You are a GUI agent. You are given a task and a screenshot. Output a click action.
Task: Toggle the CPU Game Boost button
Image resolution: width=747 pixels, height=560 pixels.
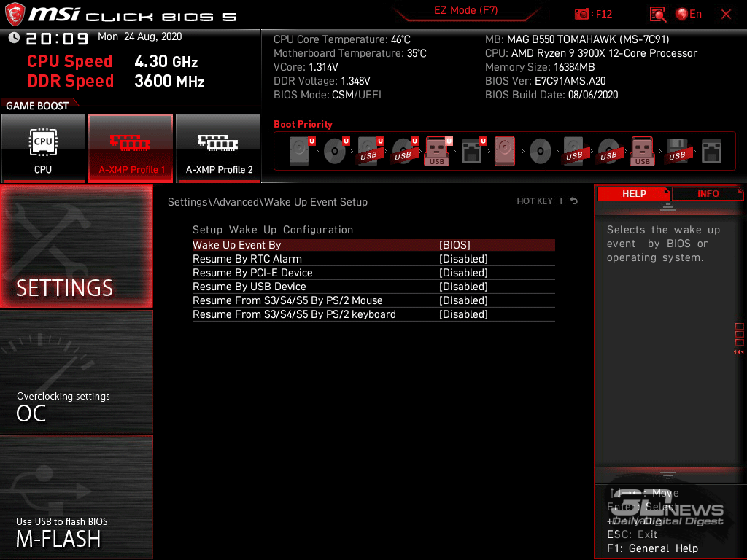click(43, 149)
